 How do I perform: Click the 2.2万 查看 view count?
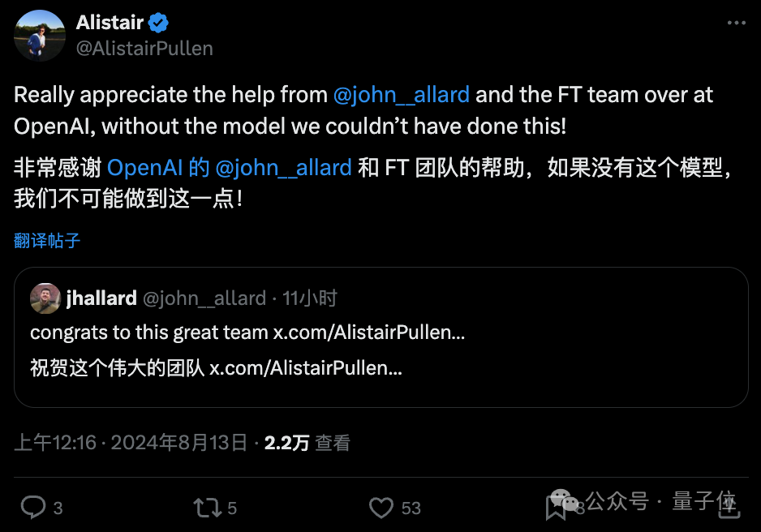(x=307, y=443)
